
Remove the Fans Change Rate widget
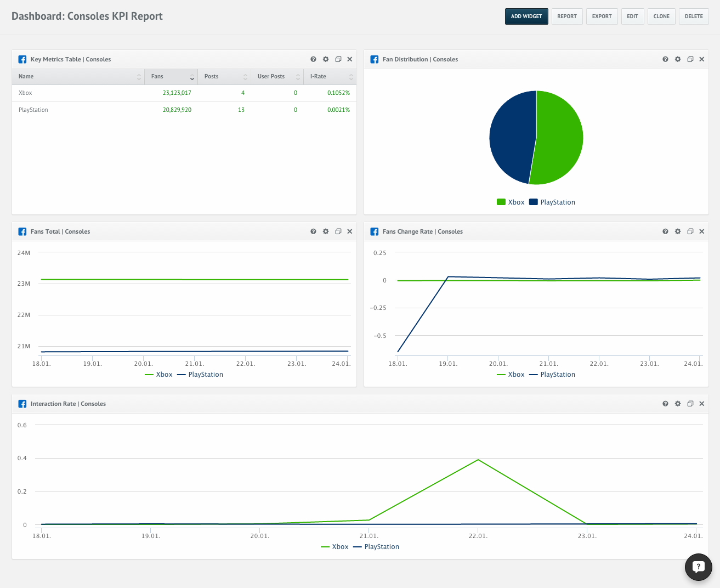702,231
